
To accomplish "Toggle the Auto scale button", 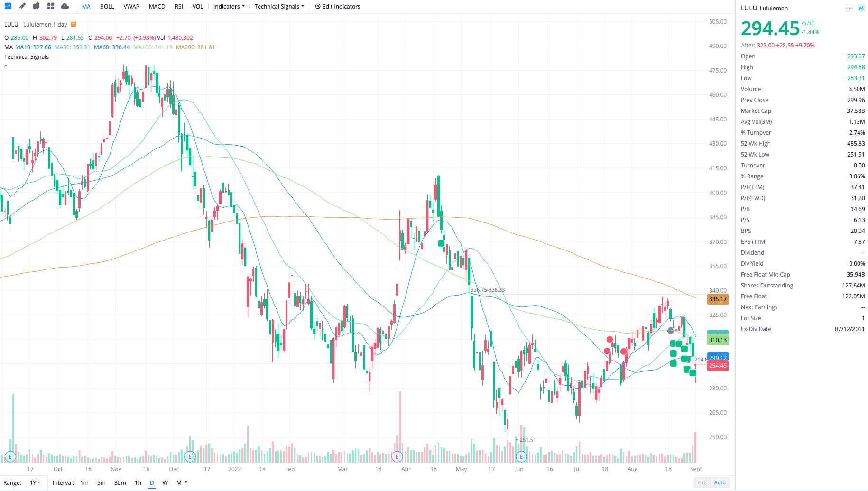I will 720,482.
